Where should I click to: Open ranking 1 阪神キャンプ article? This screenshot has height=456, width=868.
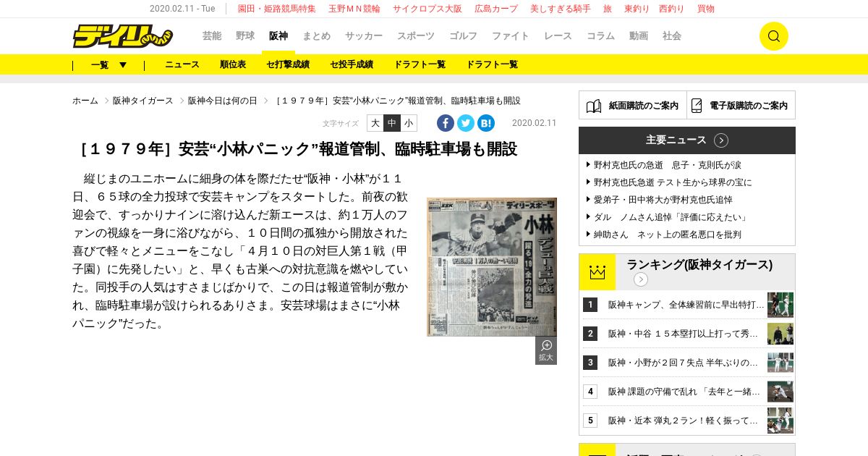686,305
